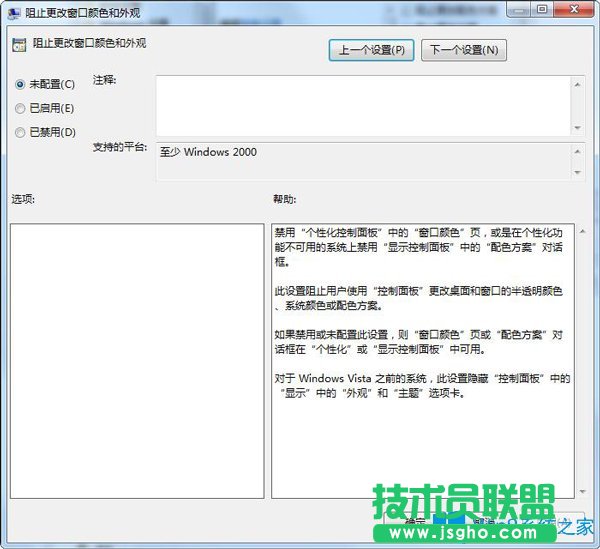Click the supported platform scroll down arrow

tap(577, 173)
